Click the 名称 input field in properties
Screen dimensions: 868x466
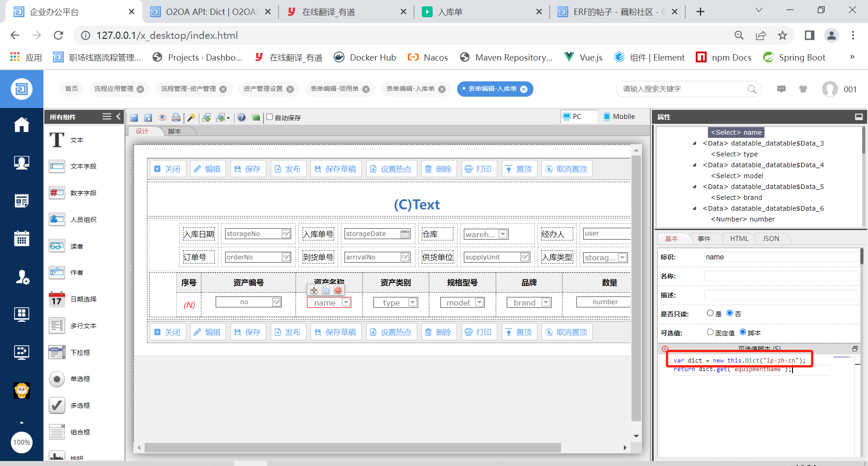[x=780, y=276]
